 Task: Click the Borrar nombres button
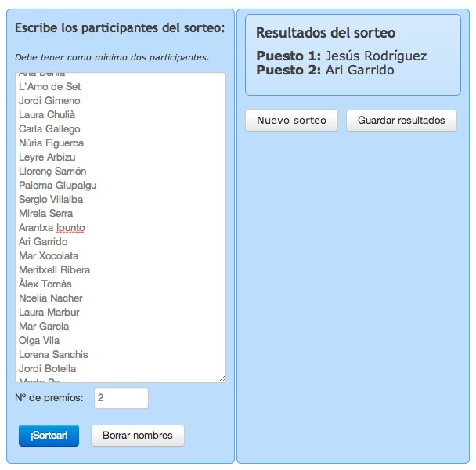coord(138,436)
